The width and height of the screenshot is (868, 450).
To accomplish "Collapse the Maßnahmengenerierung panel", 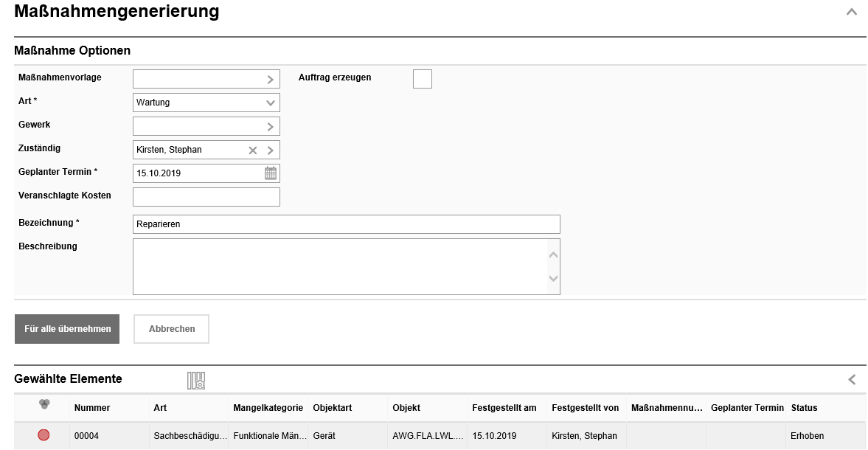I will click(x=852, y=12).
